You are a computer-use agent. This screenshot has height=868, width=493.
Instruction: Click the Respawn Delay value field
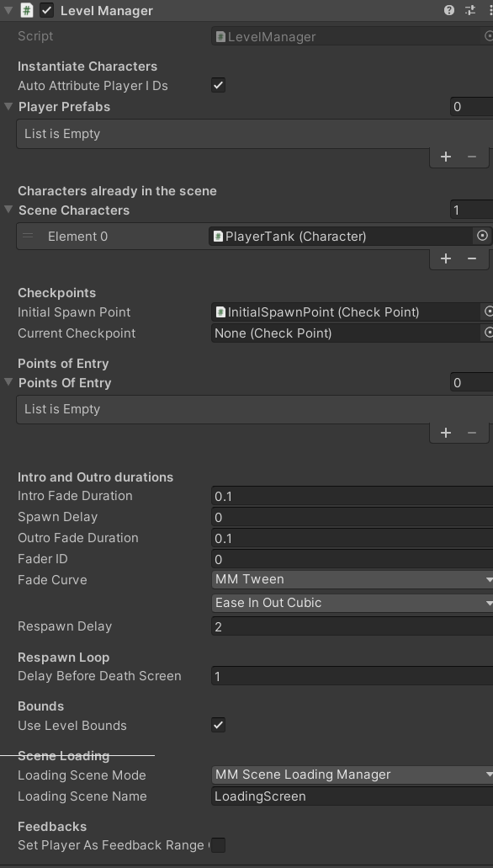[x=352, y=626]
